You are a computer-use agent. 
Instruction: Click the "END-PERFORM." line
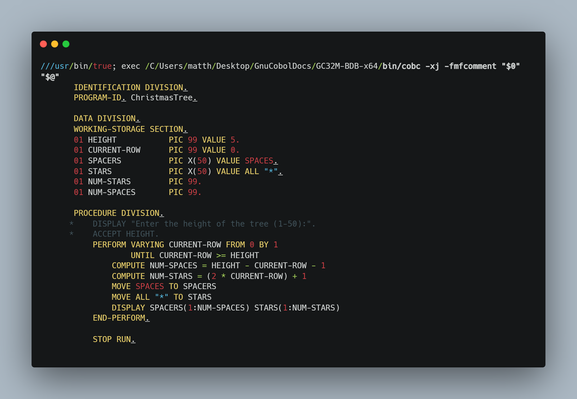(121, 318)
